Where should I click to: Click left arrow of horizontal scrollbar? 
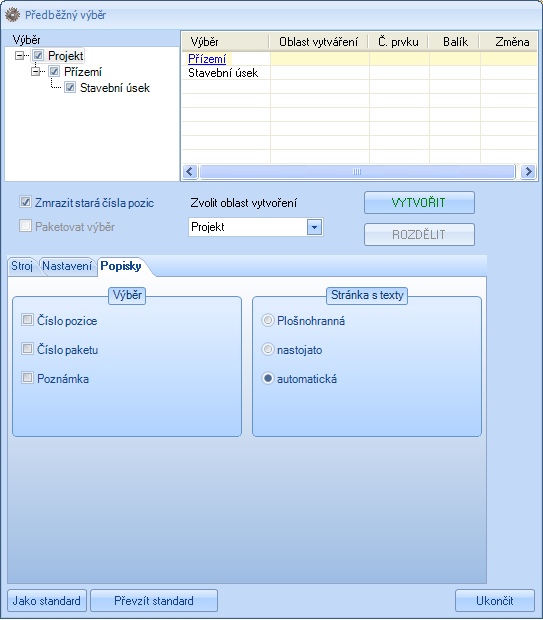190,172
